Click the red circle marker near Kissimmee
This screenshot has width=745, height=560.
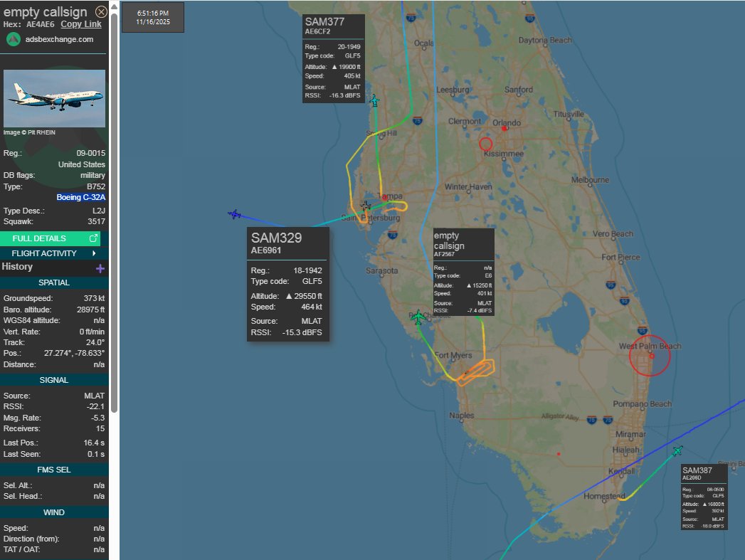485,144
